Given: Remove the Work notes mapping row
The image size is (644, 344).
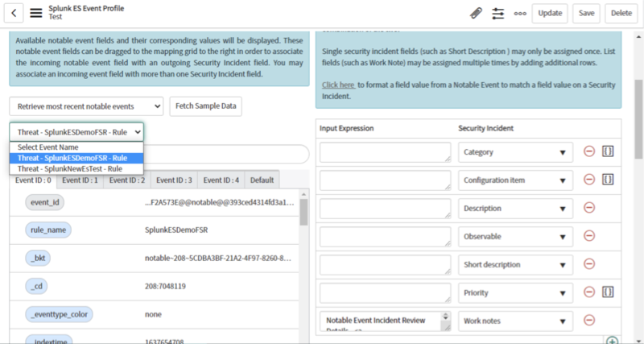Looking at the screenshot, I should [x=589, y=320].
